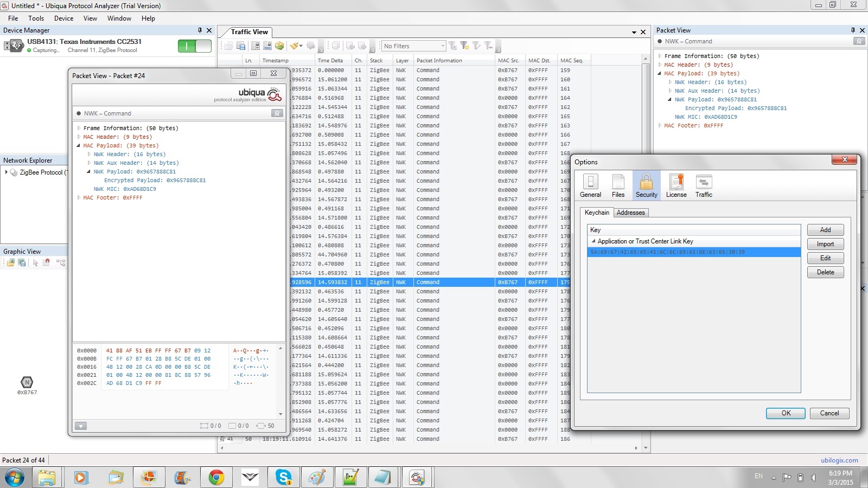Image resolution: width=868 pixels, height=488 pixels.
Task: Switch to the General section in Options
Action: click(590, 186)
